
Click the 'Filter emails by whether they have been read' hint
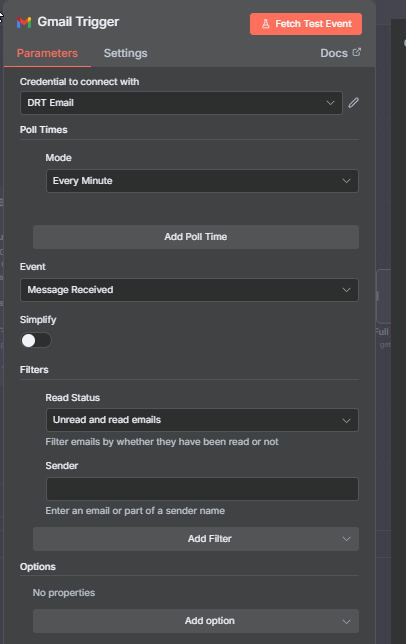click(162, 442)
